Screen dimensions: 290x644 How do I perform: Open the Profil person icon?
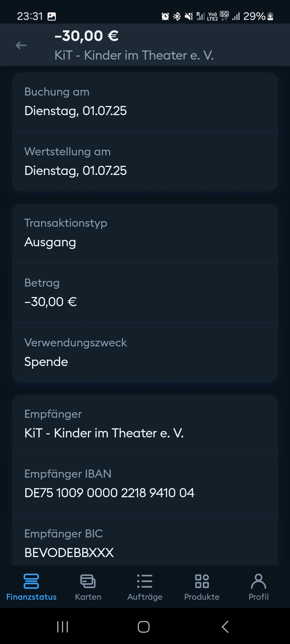pyautogui.click(x=259, y=581)
